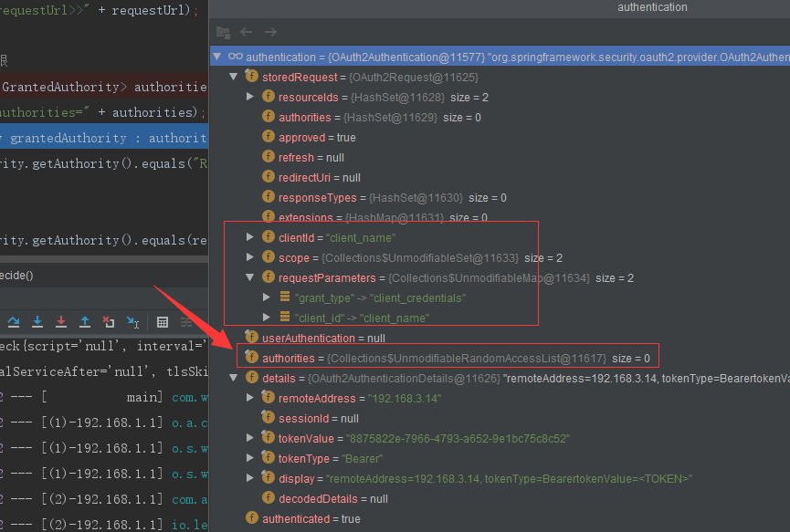Open the Evaluate Expression calculator icon
The height and width of the screenshot is (532, 790).
click(164, 322)
